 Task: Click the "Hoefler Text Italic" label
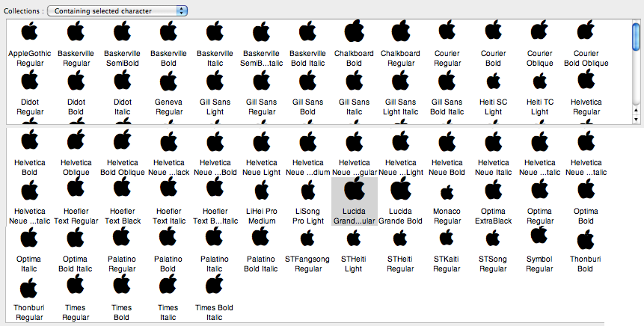pos(168,216)
